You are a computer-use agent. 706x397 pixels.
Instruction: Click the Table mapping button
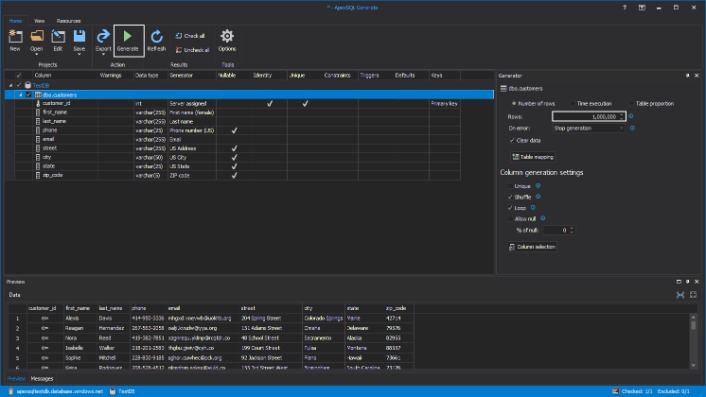pos(533,157)
